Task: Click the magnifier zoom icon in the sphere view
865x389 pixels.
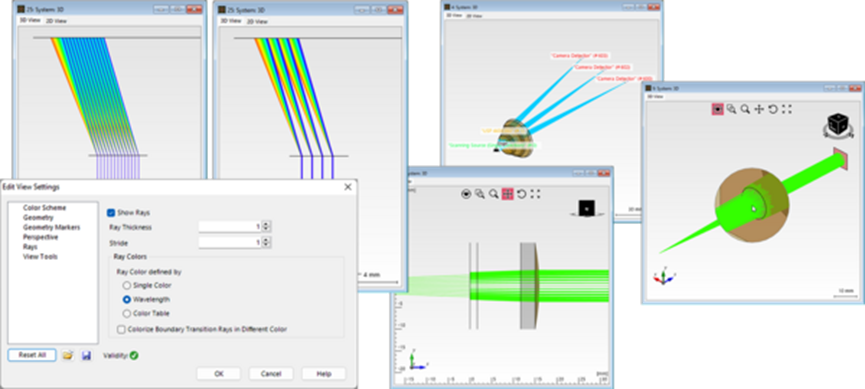Action: tap(745, 109)
